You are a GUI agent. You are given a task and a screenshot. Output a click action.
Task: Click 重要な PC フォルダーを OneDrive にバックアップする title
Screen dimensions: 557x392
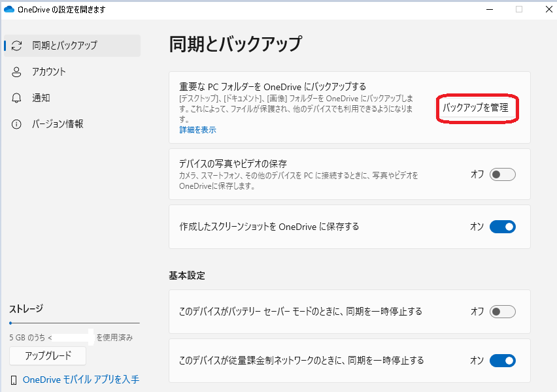click(273, 87)
